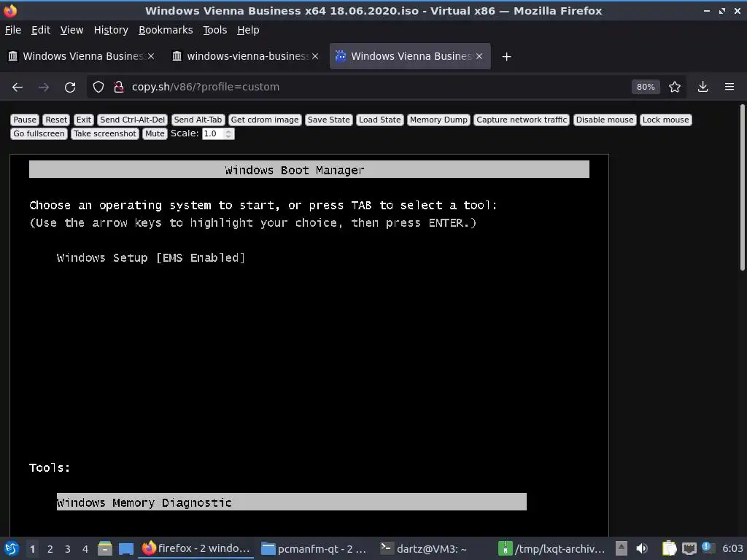
Task: Switch to lxqt-archiver taskbar entry
Action: [x=551, y=549]
